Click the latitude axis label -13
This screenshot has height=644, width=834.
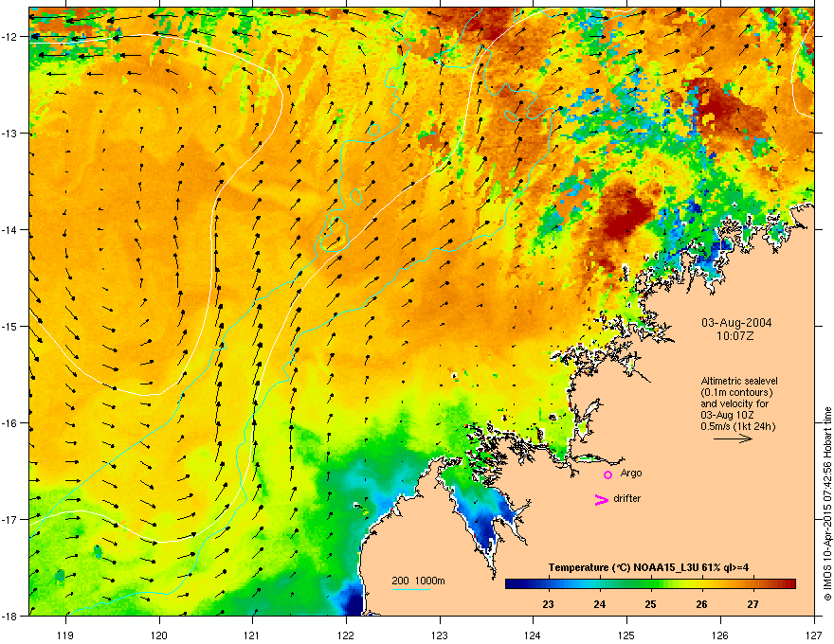pos(9,134)
